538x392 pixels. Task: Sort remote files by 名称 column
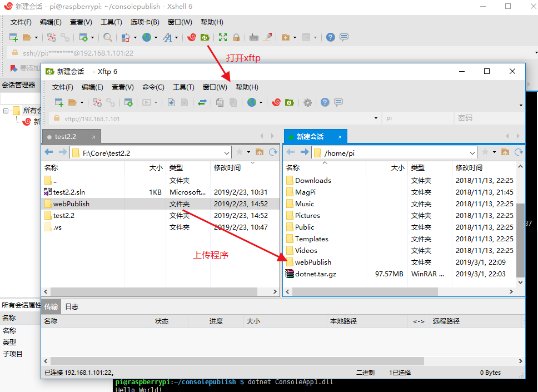click(x=325, y=167)
